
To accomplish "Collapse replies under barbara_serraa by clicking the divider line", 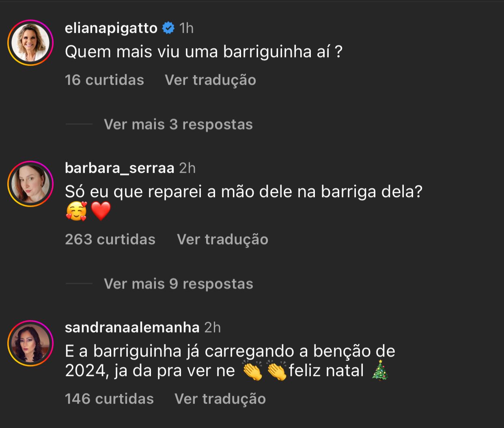I will point(78,283).
